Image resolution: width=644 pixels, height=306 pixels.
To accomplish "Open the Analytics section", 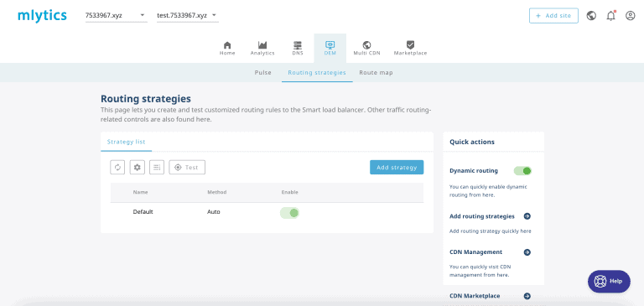I will [x=262, y=48].
